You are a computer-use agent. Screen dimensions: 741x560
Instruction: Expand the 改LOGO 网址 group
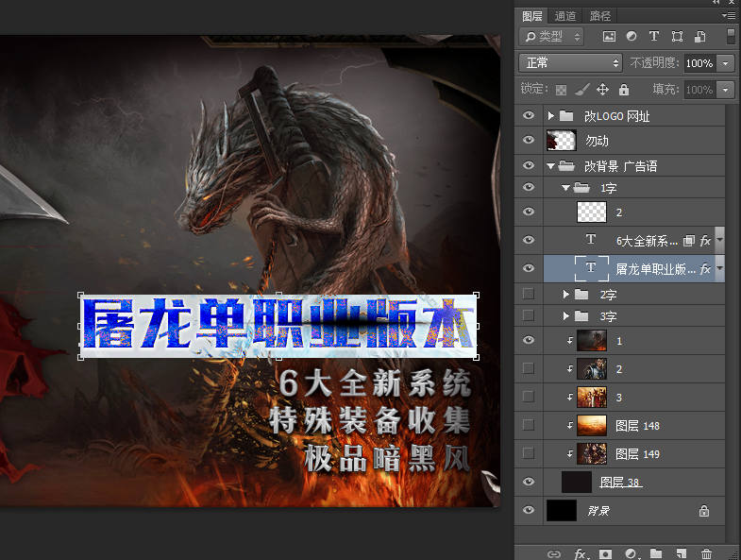tap(550, 116)
